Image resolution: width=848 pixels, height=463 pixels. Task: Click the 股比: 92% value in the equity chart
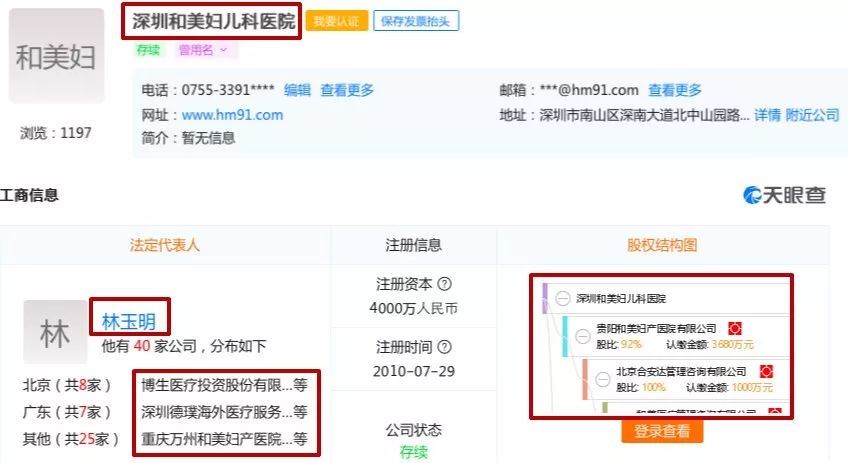(x=619, y=345)
